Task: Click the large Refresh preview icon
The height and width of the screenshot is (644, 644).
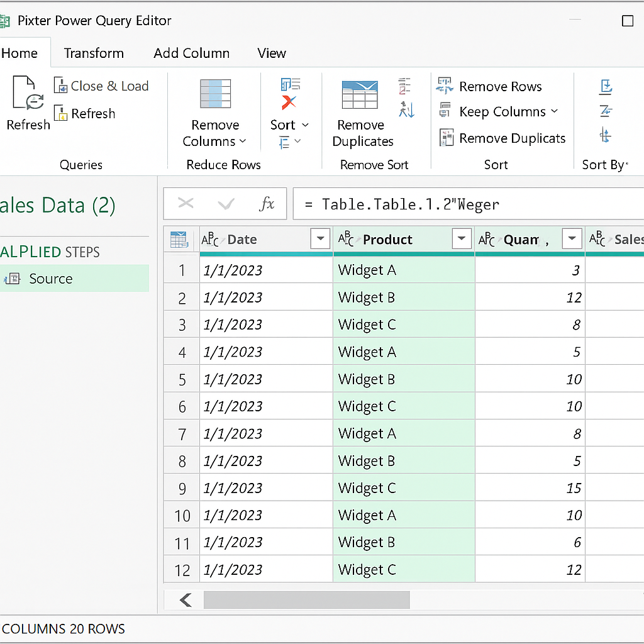Action: click(28, 93)
